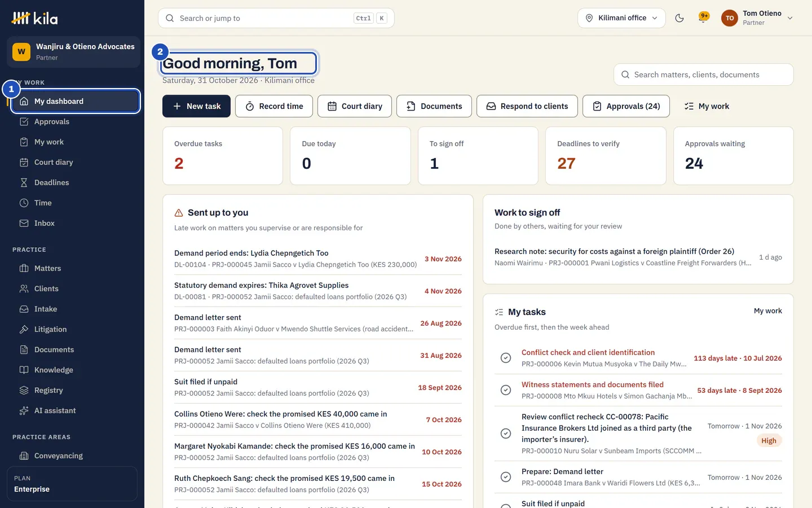Open the Court diary quick action button

coord(355,106)
